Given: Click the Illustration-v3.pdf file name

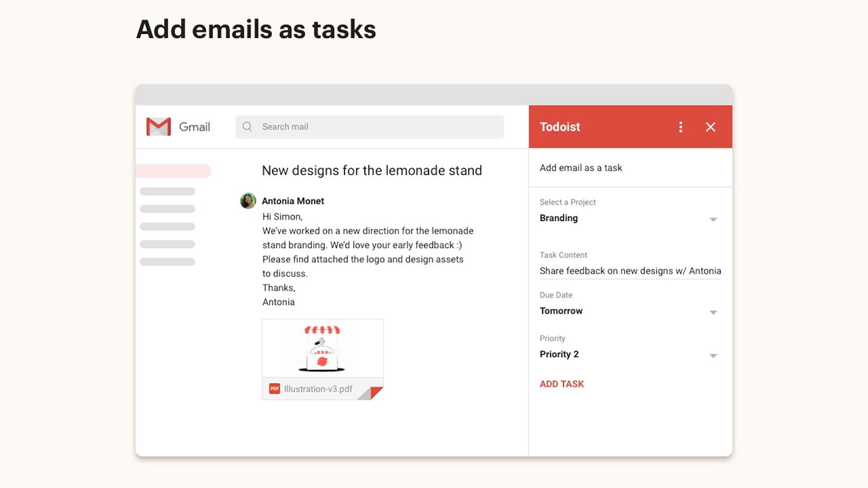Looking at the screenshot, I should 318,389.
